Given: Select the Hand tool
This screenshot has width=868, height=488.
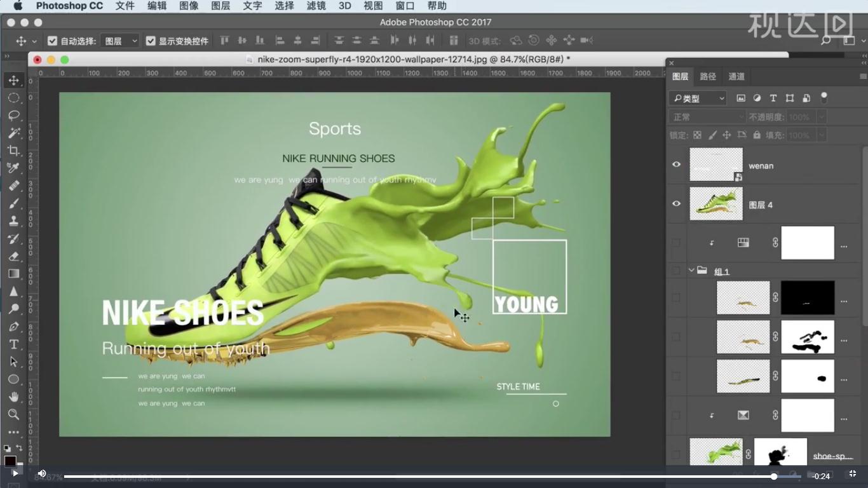Looking at the screenshot, I should pos(13,397).
